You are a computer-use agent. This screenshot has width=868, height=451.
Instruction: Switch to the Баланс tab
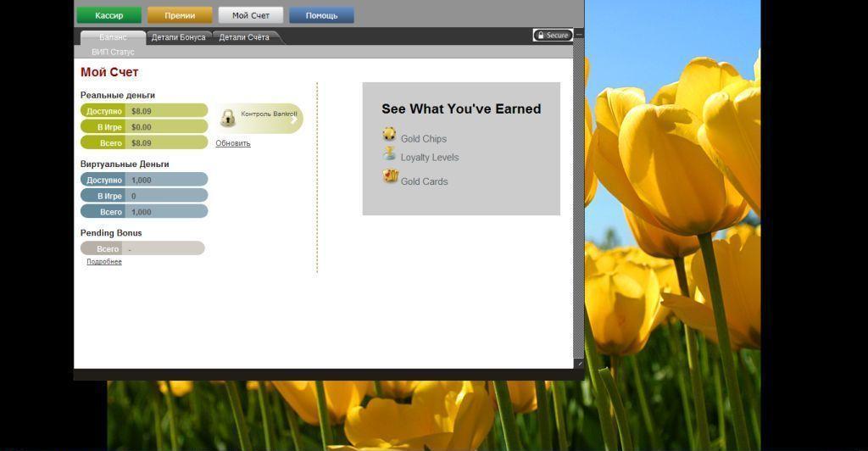click(112, 37)
